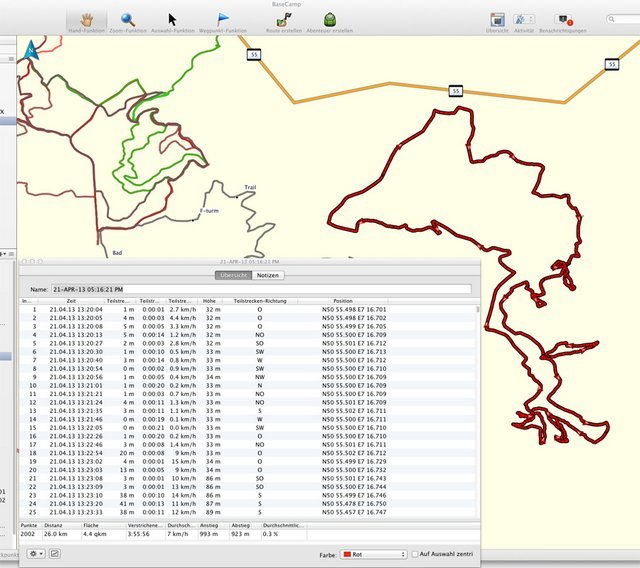Activate the Zoom-Funktion magnifier tool

128,20
